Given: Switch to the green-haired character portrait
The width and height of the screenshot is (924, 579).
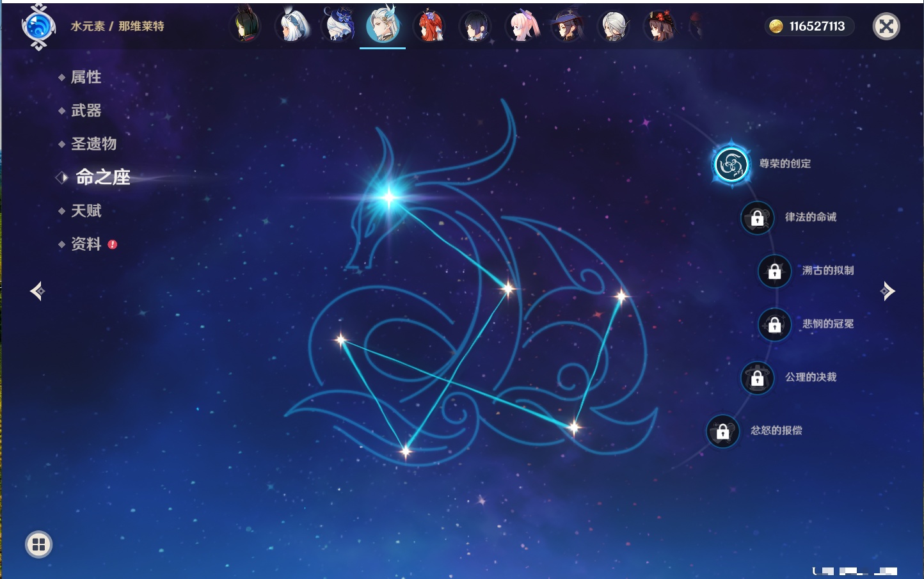Looking at the screenshot, I should tap(246, 26).
